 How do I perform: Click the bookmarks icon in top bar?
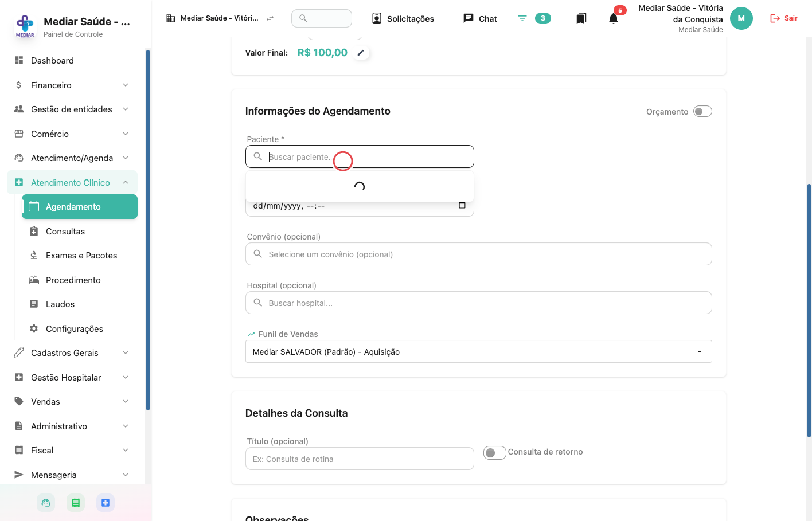click(x=581, y=18)
